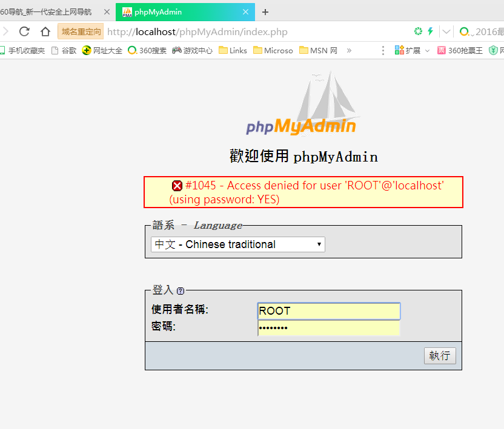Open the 网址大全 bookmark
This screenshot has height=429, width=504.
(x=102, y=50)
